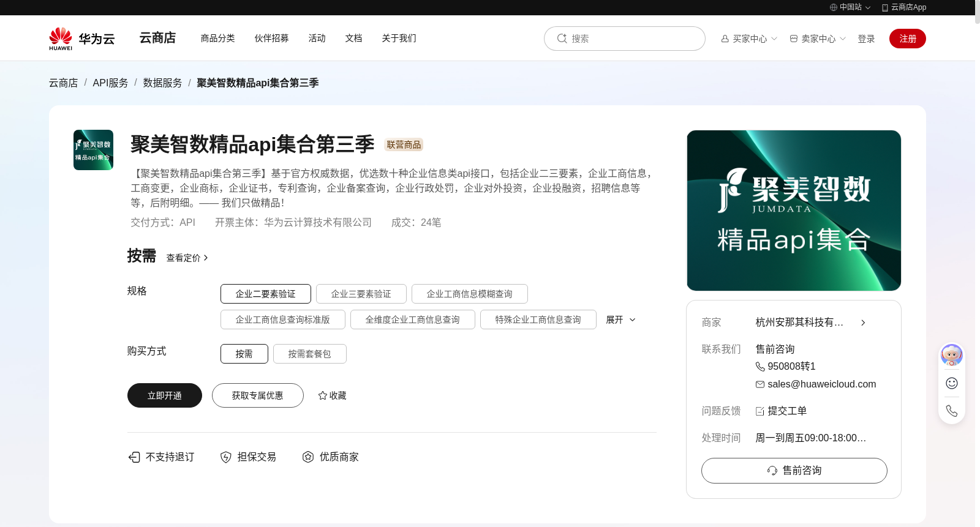Open 查看定价 pricing details

[x=187, y=258]
